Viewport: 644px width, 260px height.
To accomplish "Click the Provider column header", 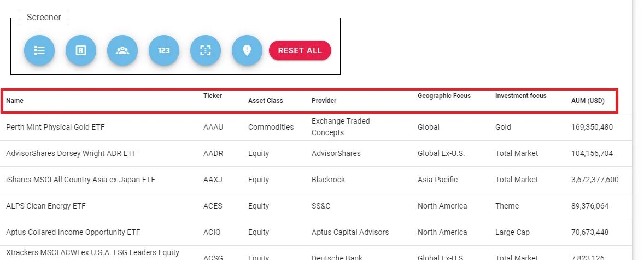I will 324,101.
